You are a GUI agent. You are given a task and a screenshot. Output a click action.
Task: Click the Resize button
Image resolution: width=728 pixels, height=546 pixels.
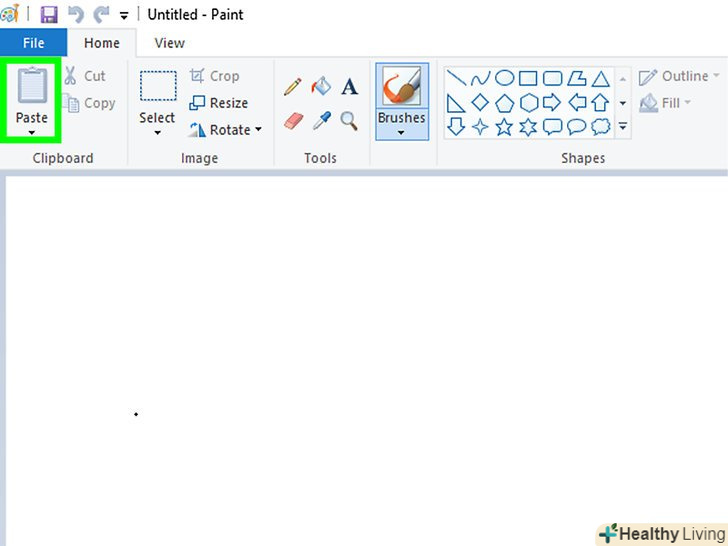[x=219, y=103]
